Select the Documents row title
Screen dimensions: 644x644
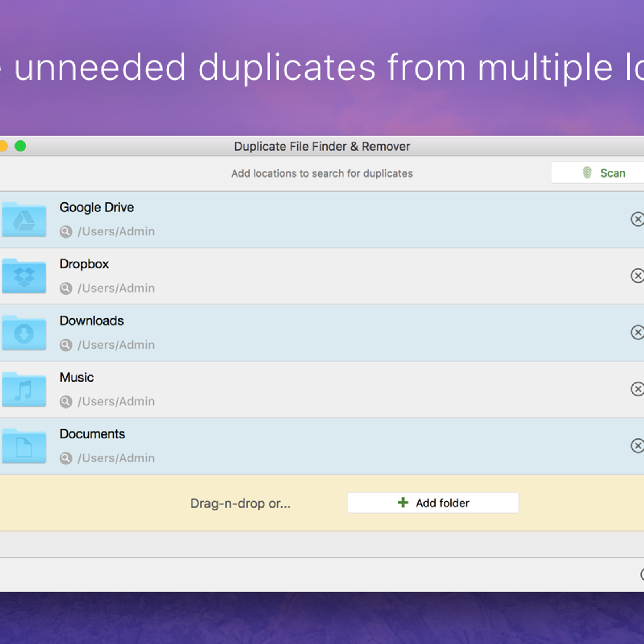click(92, 434)
